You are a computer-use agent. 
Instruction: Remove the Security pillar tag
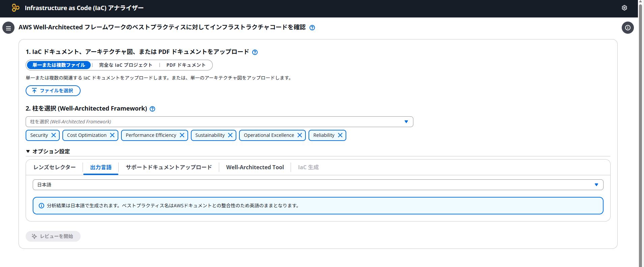(54, 135)
